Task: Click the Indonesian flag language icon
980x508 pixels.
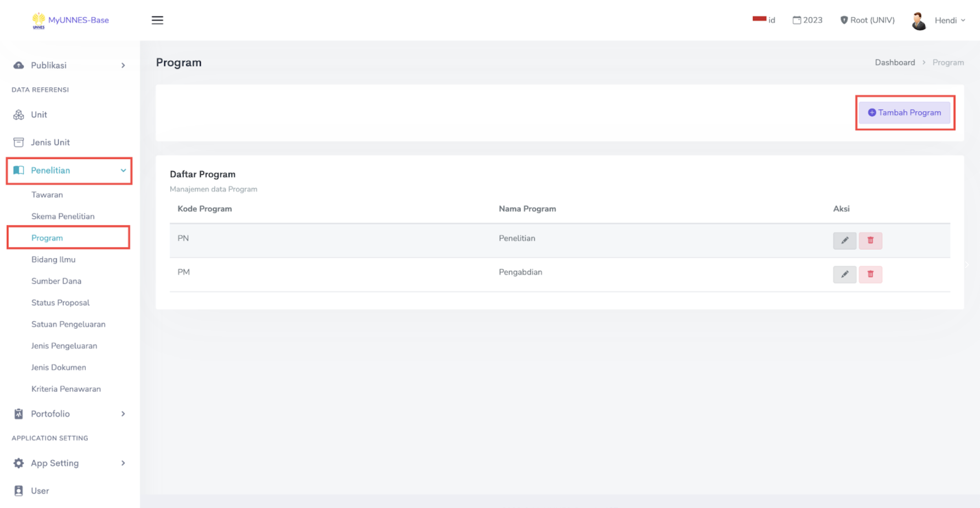Action: [x=759, y=19]
